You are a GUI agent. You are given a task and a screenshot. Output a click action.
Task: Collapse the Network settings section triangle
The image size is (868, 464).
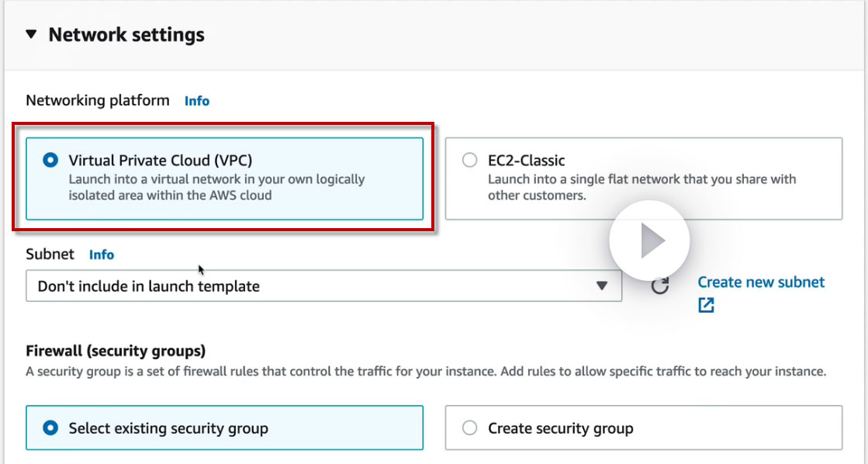click(31, 35)
